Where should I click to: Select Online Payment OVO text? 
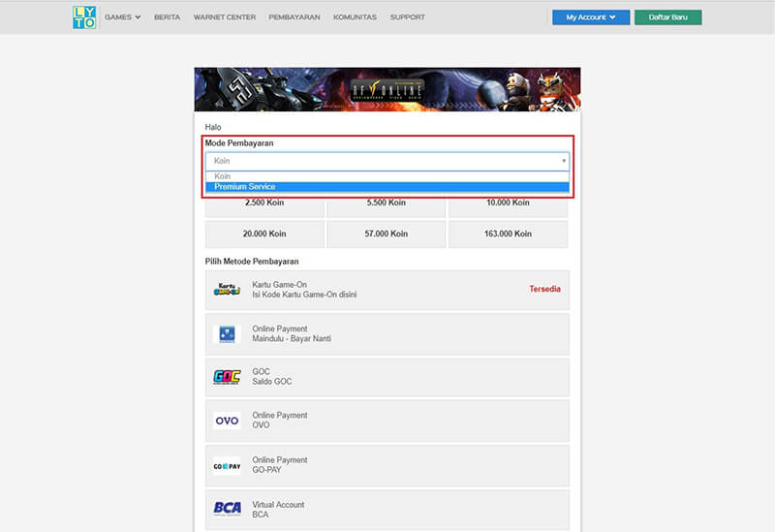coord(280,421)
